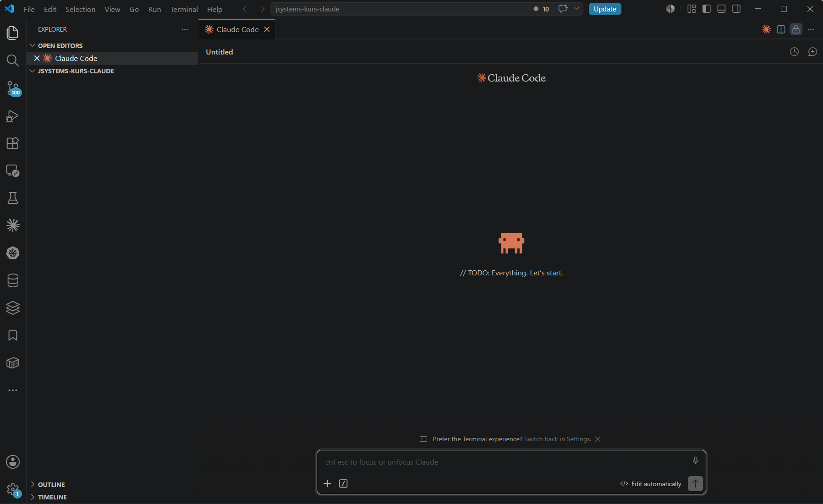Open the Explorer view in activity bar
This screenshot has width=823, height=504.
coord(13,33)
